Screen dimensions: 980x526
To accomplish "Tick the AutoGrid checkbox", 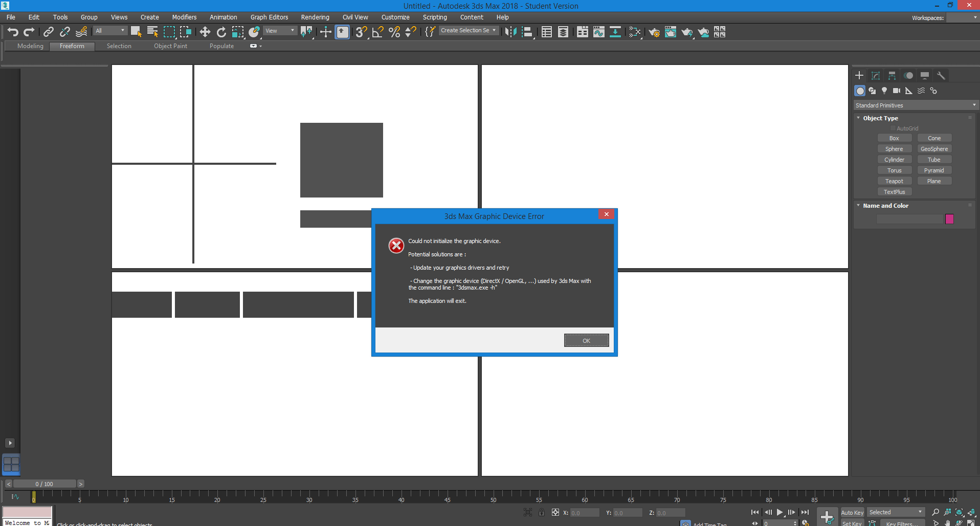I will 893,128.
